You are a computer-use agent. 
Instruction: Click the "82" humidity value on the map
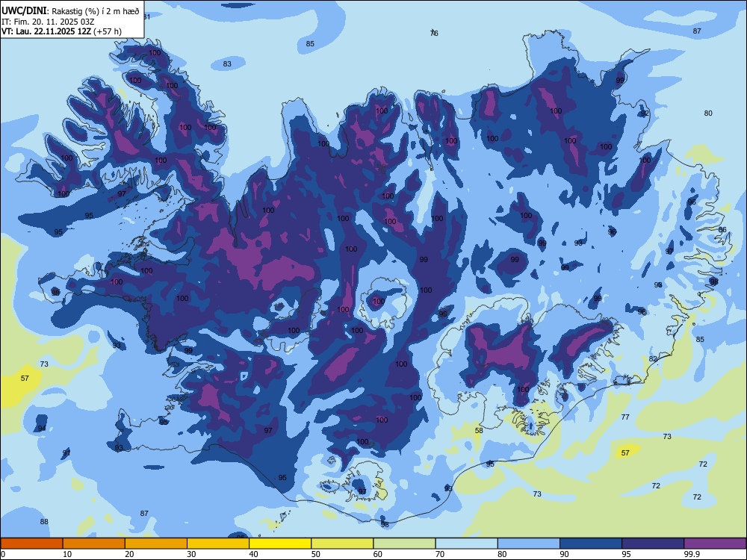click(x=653, y=358)
